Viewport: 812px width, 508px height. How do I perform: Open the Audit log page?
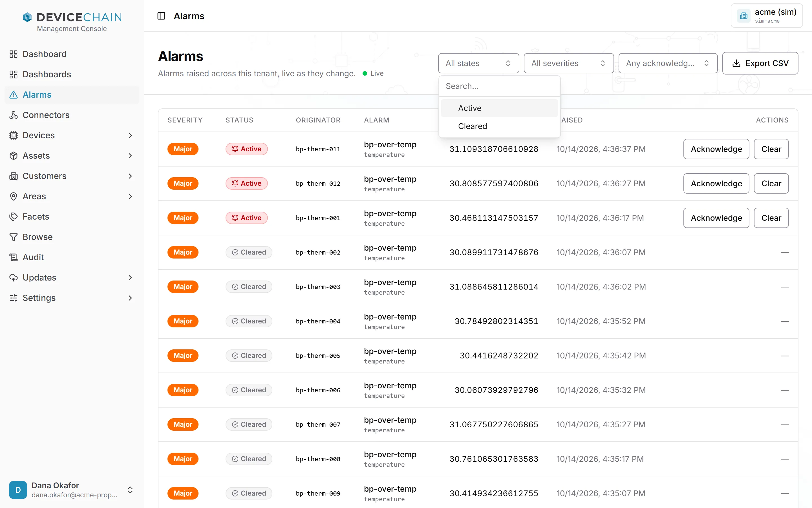[72, 257]
